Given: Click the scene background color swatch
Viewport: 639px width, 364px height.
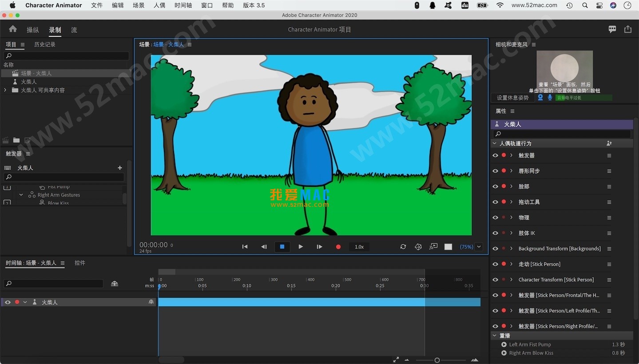Looking at the screenshot, I should point(448,247).
